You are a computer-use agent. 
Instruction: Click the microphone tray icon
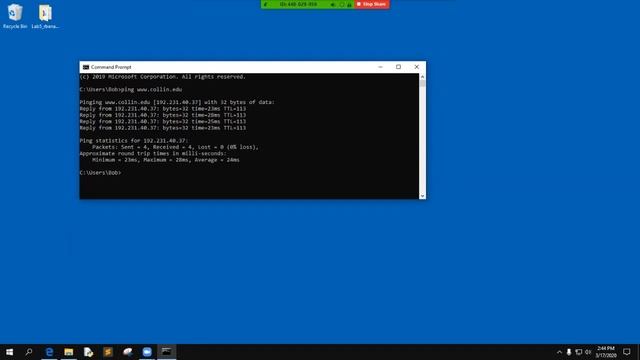(x=569, y=352)
